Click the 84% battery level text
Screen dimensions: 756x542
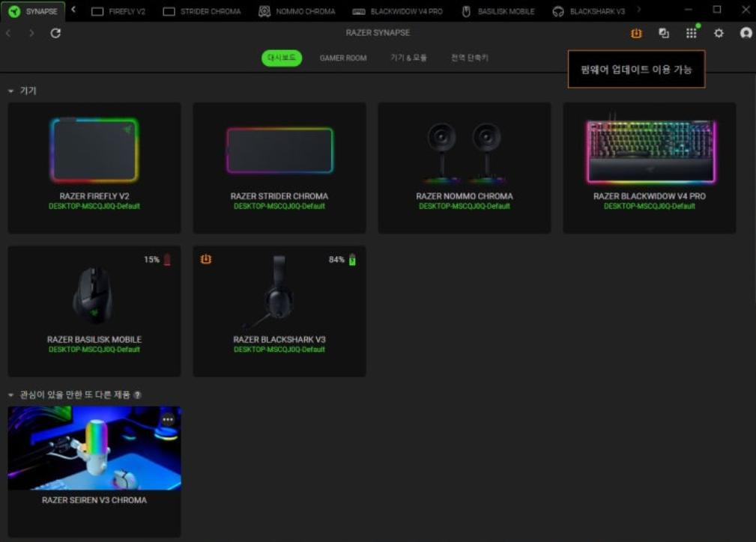(336, 260)
